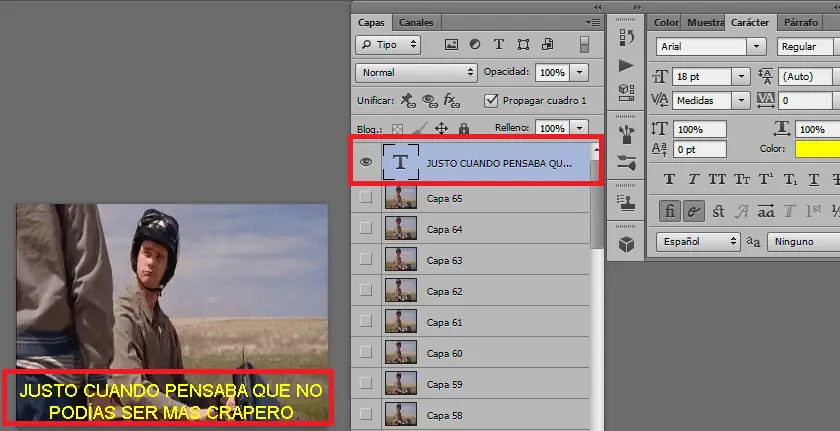Lock image pixels brush icon
The width and height of the screenshot is (840, 431).
pos(420,128)
